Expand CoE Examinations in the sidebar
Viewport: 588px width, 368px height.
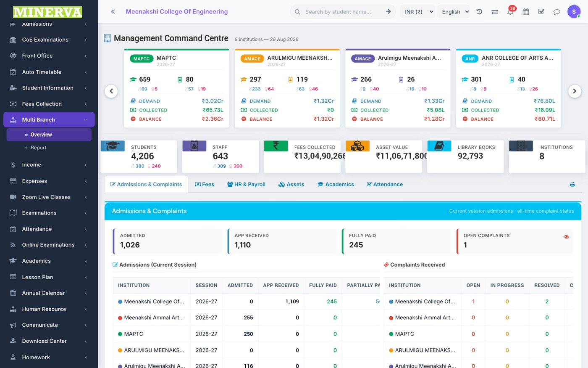(x=49, y=40)
